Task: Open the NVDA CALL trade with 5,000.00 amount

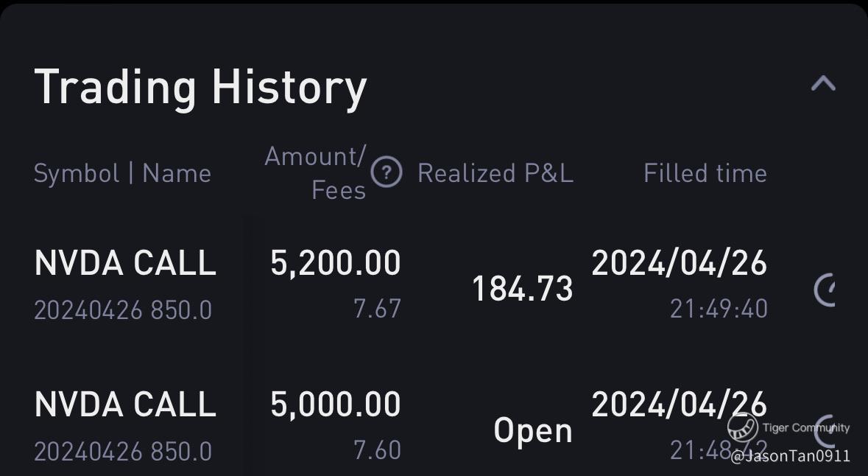Action: [x=125, y=405]
